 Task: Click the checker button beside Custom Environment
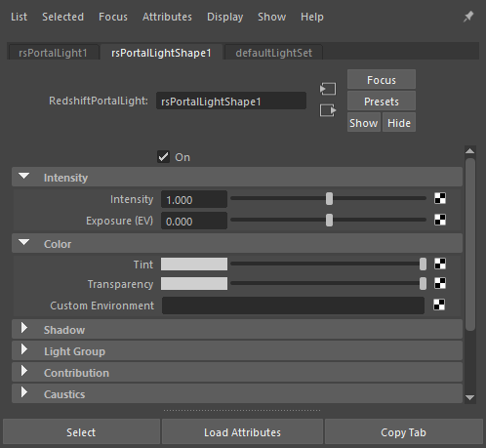tap(439, 305)
